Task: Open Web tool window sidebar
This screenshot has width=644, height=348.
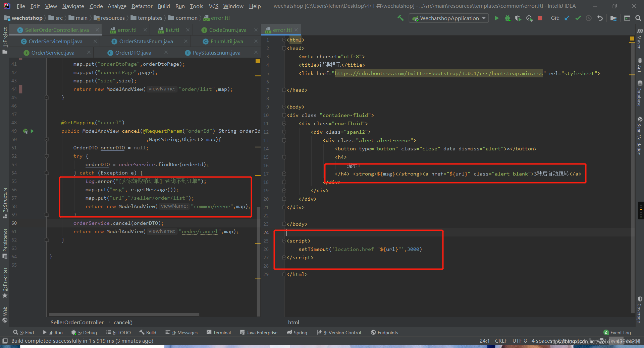Action: [5, 315]
